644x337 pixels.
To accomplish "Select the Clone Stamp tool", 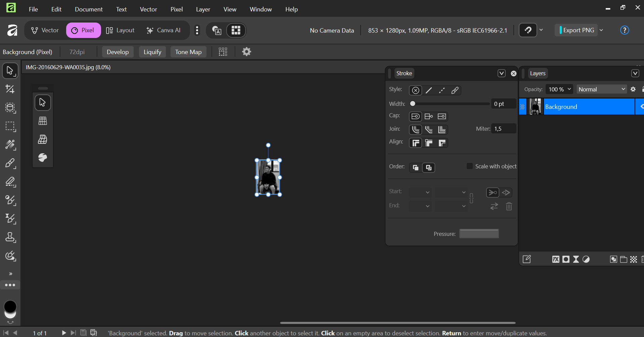I will tap(10, 237).
